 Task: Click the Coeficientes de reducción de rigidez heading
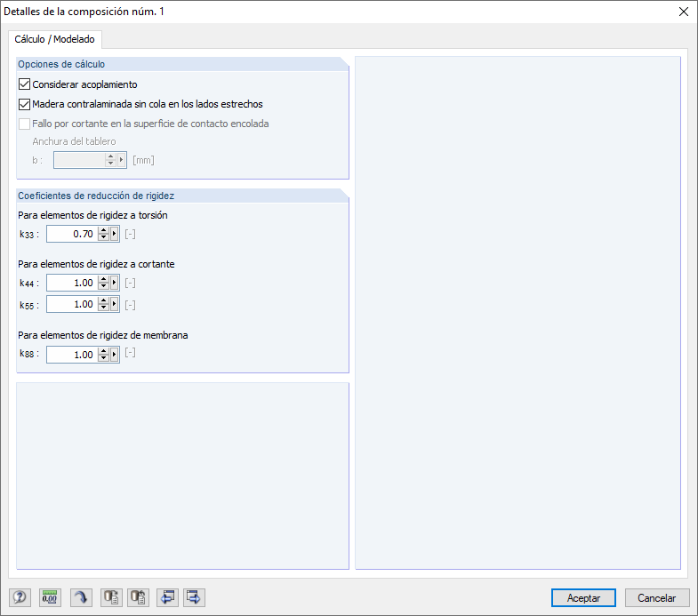[96, 196]
